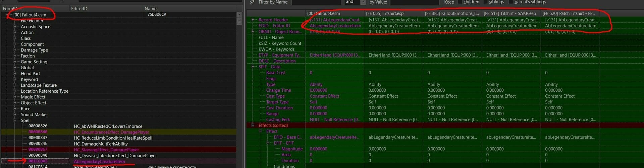The height and width of the screenshot is (168, 644).
Task: Sort by the EditorID column header
Action: pyautogui.click(x=106, y=9)
